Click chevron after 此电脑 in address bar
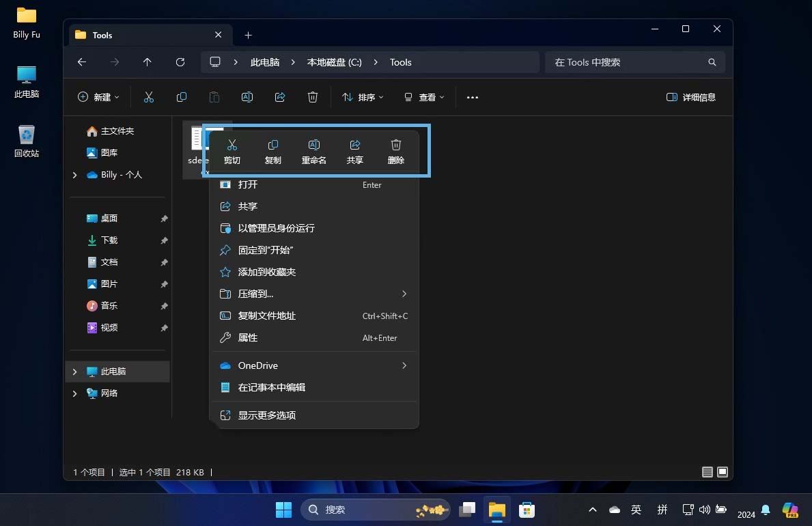812x526 pixels. [293, 62]
